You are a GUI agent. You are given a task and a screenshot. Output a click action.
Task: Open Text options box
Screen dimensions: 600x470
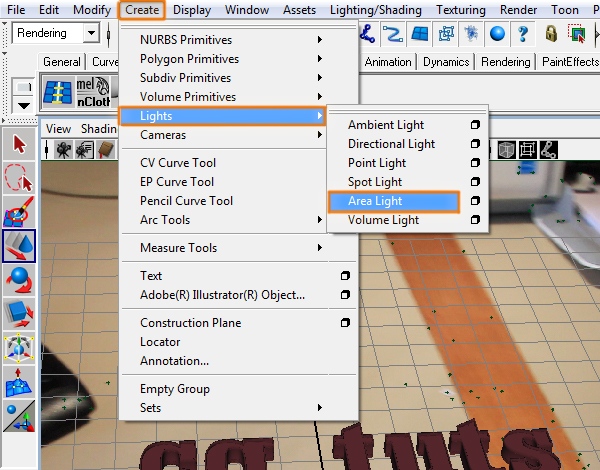pyautogui.click(x=345, y=276)
